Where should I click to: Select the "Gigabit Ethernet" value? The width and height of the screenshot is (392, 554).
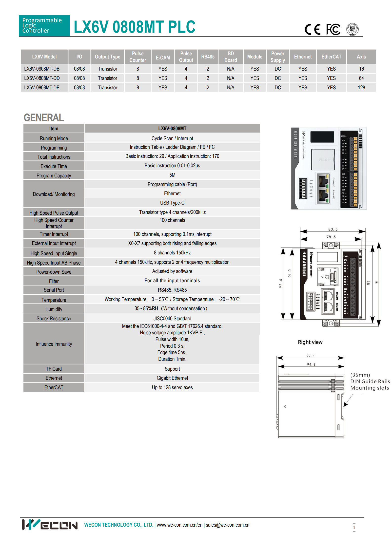click(x=172, y=378)
